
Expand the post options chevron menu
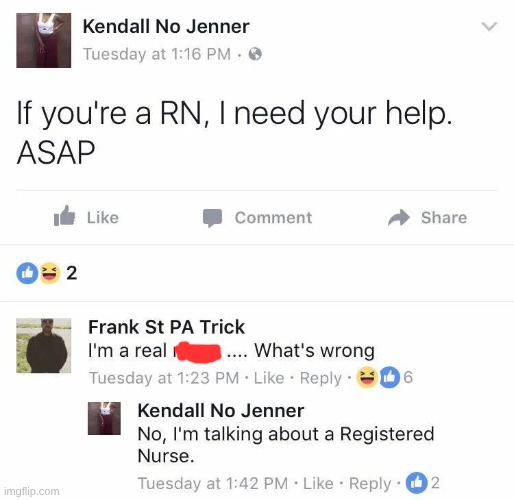point(489,26)
